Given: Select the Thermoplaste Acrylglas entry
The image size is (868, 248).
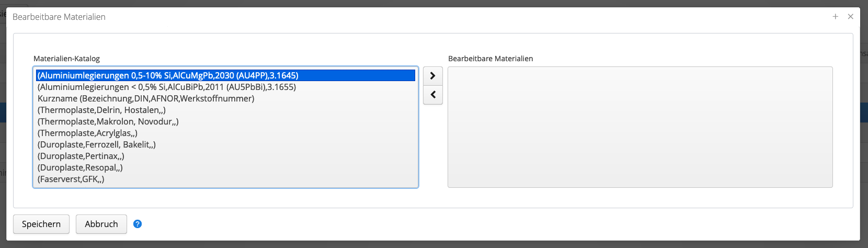Looking at the screenshot, I should pos(225,133).
